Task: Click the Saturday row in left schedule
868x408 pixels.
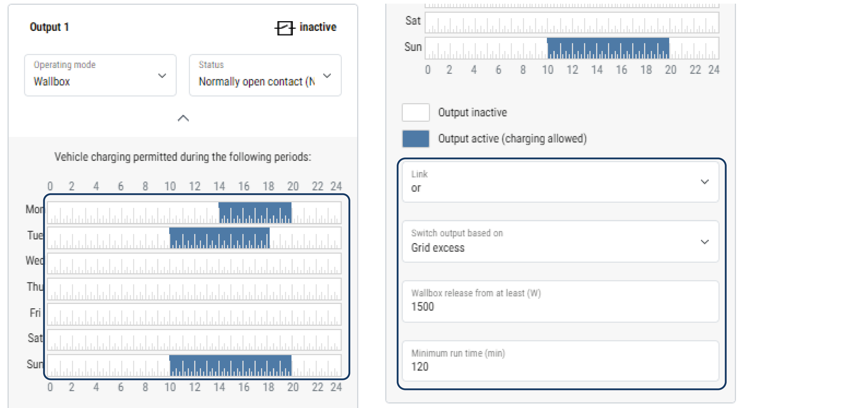Action: point(194,340)
